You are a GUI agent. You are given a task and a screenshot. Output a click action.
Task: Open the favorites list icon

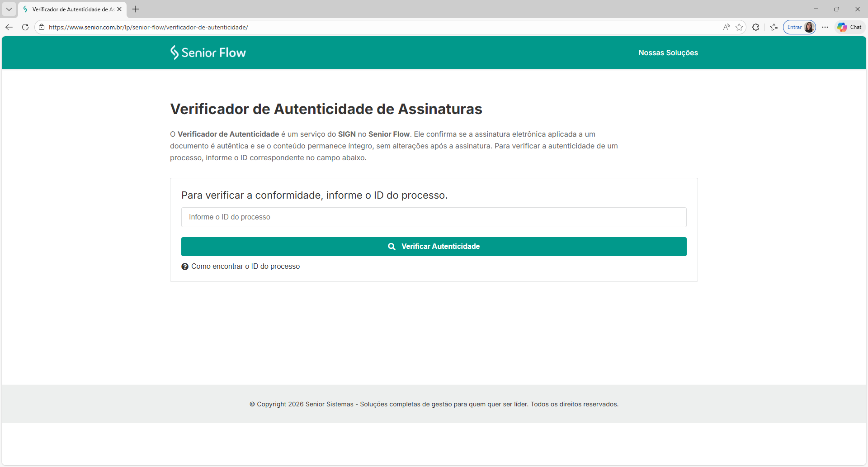point(774,27)
